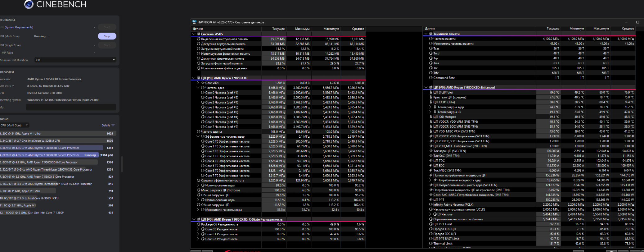Screen dimensions: 644x252
Task: Open the System Requirements link in Cinebench
Action: click(x=19, y=27)
